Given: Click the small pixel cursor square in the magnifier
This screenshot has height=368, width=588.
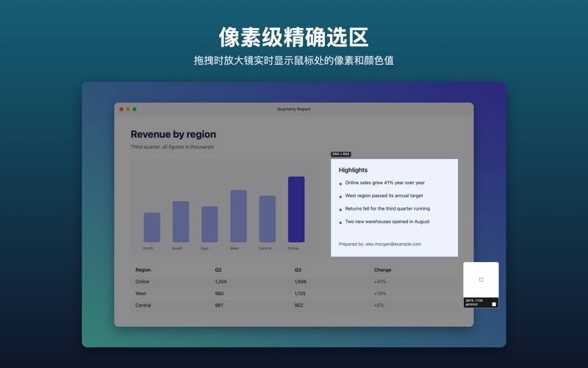Looking at the screenshot, I should [x=481, y=280].
